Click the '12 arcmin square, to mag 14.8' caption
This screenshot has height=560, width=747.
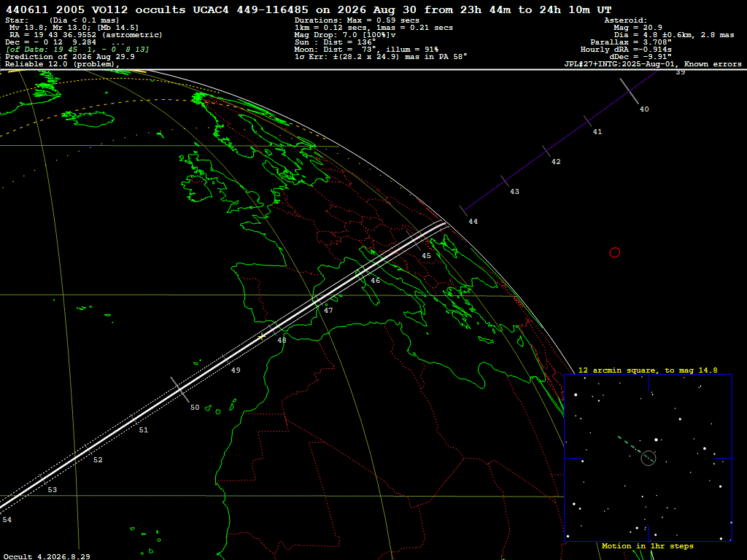pos(648,370)
